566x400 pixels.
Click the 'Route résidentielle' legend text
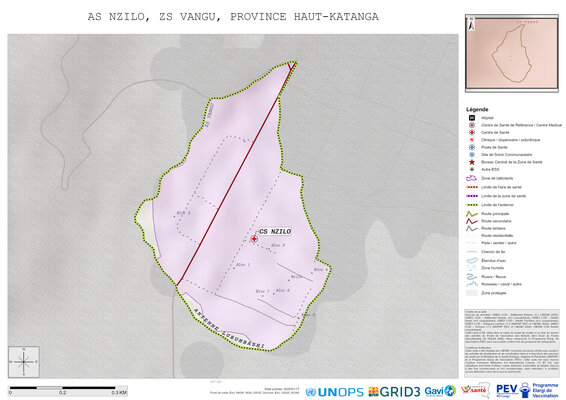click(x=497, y=235)
